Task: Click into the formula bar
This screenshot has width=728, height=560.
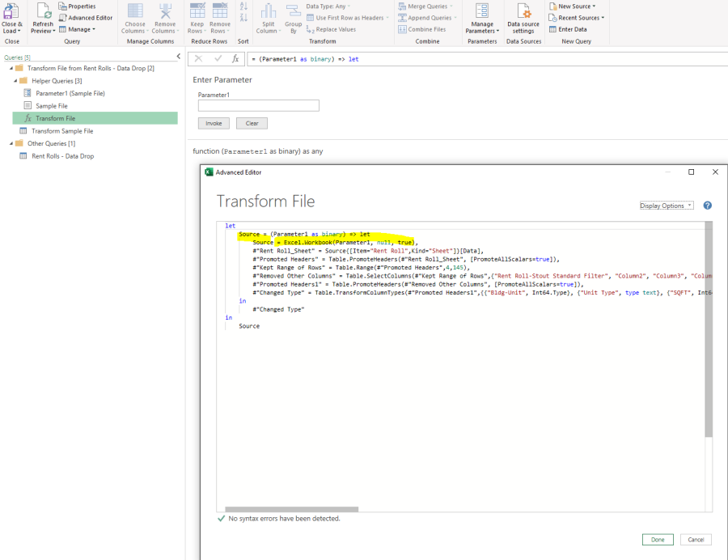Action: point(488,59)
